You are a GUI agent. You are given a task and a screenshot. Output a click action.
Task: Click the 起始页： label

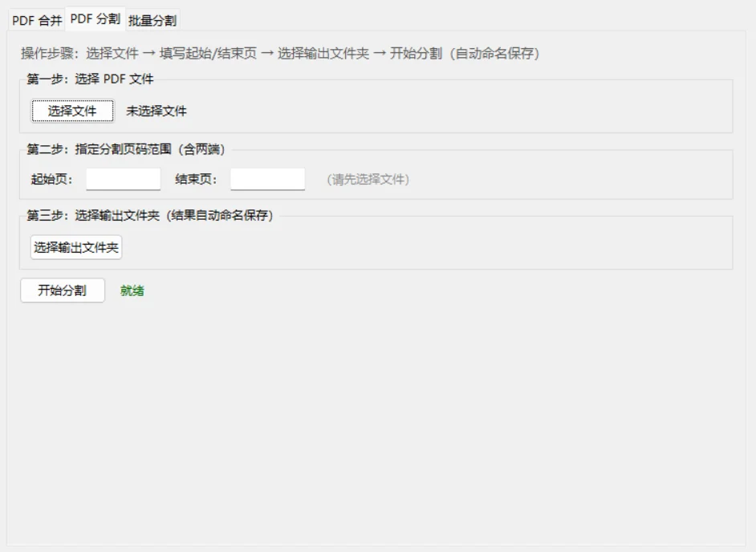point(51,180)
